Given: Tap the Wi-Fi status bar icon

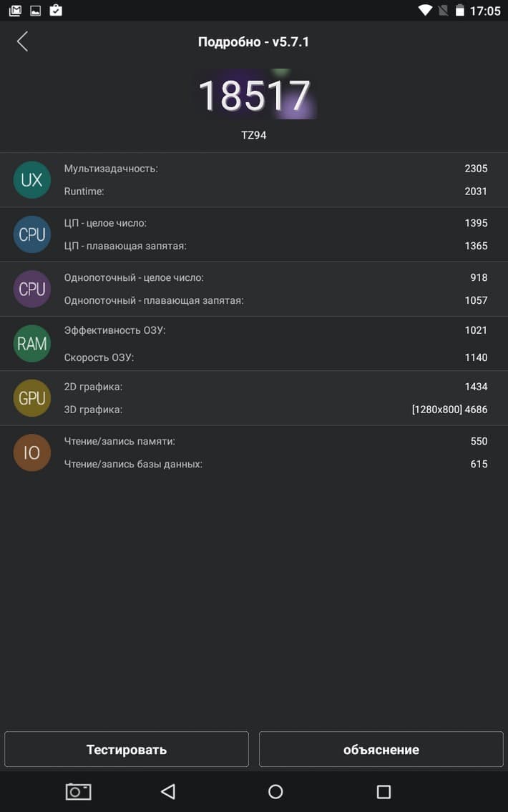Looking at the screenshot, I should (x=425, y=11).
